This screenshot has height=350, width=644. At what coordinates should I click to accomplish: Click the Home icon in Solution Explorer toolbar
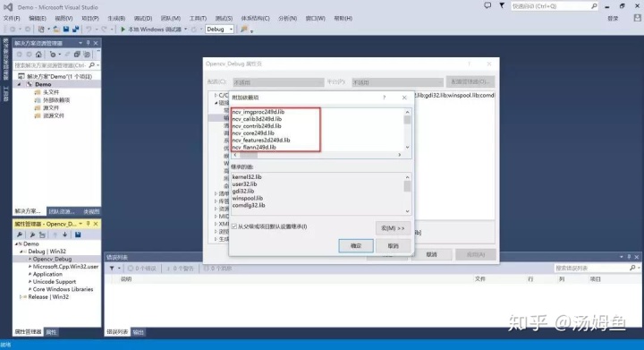pos(38,55)
